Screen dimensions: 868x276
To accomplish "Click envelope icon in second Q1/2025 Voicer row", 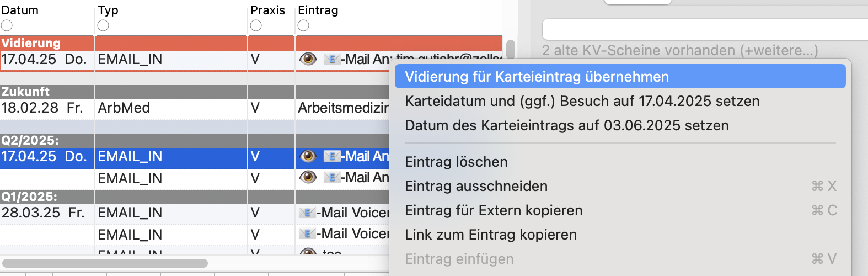I will click(x=307, y=233).
